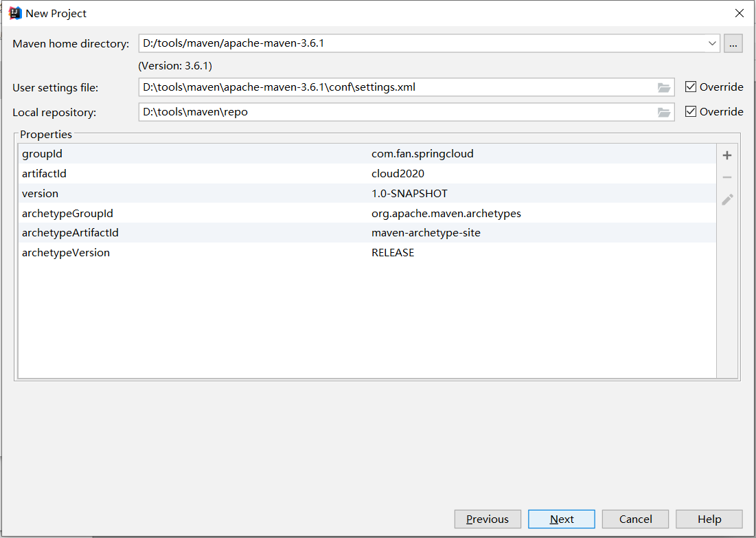Viewport: 756px width, 538px height.
Task: Click the 1.0-SNAPSHOT value
Action: (409, 193)
